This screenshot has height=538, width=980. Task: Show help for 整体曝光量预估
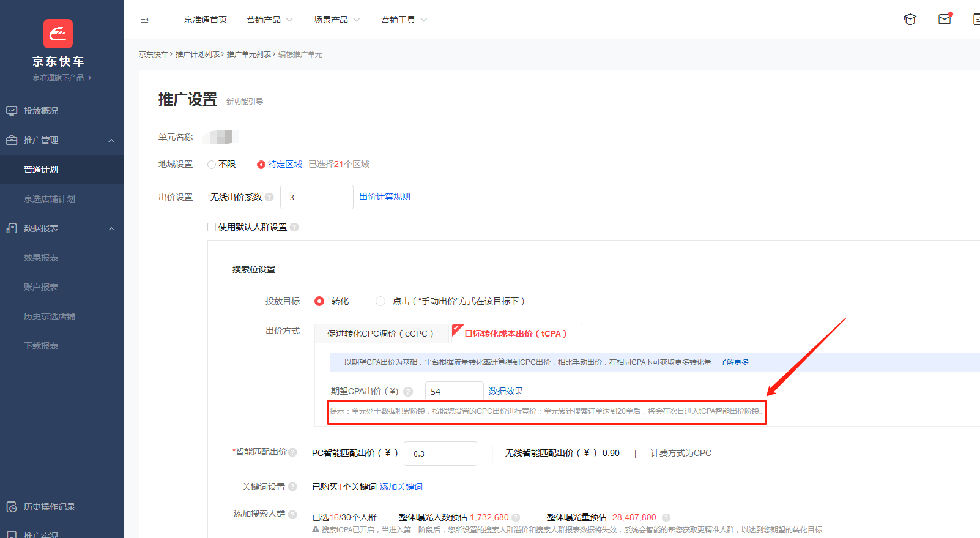click(x=666, y=518)
